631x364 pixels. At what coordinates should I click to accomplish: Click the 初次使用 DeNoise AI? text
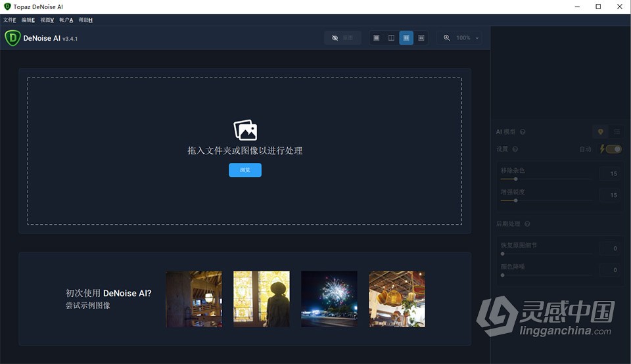(108, 293)
